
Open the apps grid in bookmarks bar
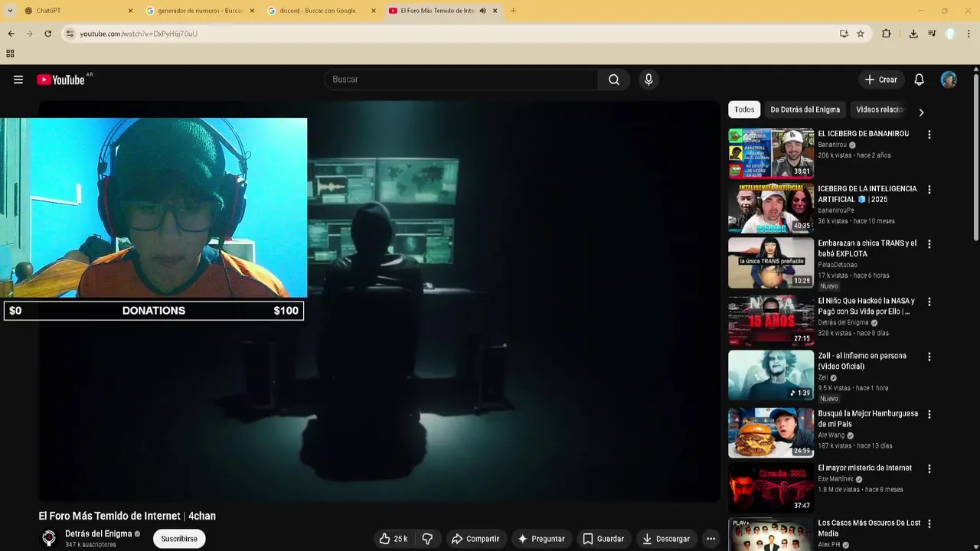[10, 54]
